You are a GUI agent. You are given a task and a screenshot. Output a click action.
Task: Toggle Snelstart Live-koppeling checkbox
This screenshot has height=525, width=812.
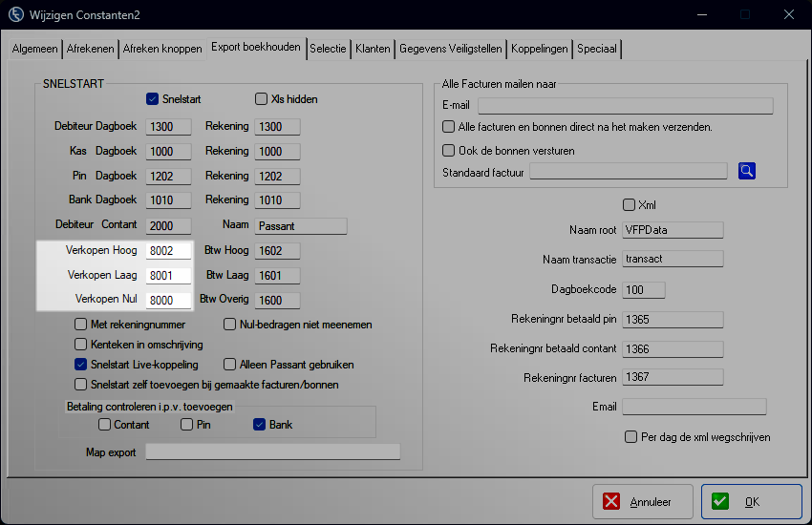(82, 365)
